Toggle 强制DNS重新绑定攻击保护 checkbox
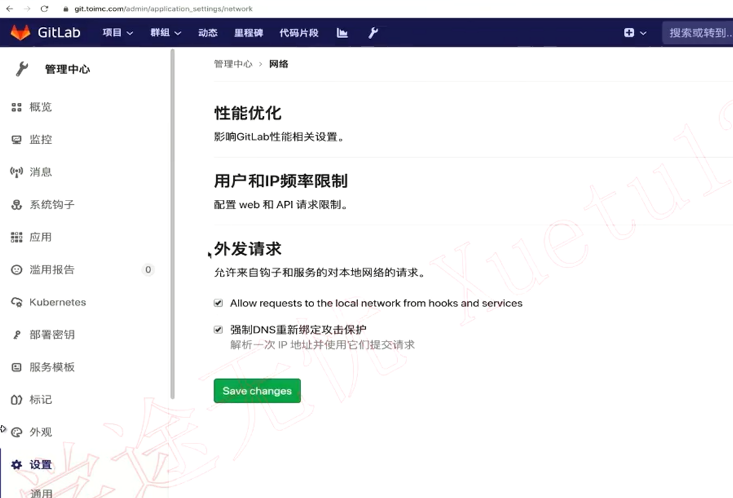The width and height of the screenshot is (733, 498). pyautogui.click(x=218, y=330)
